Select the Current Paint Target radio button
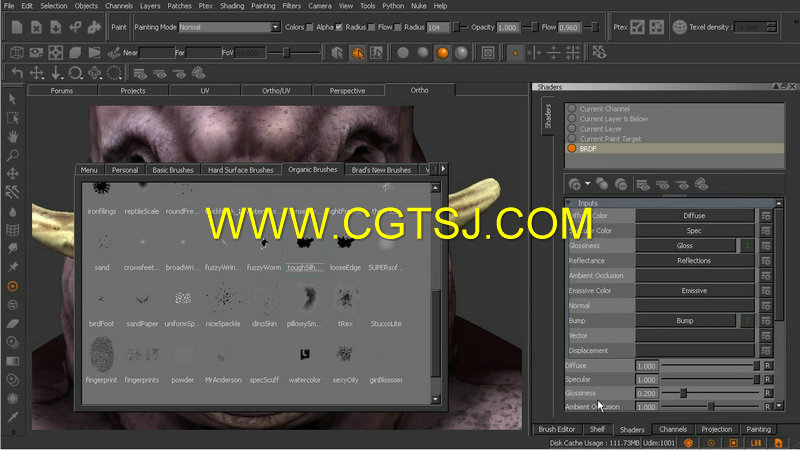 572,138
